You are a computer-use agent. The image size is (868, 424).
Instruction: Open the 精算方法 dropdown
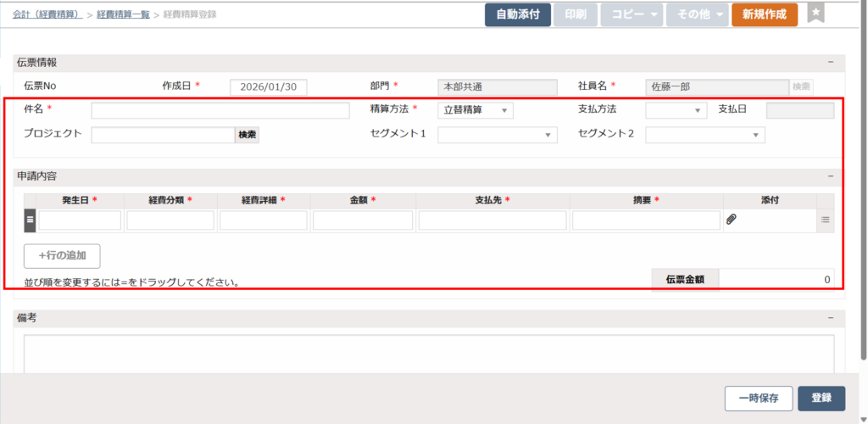[x=475, y=110]
